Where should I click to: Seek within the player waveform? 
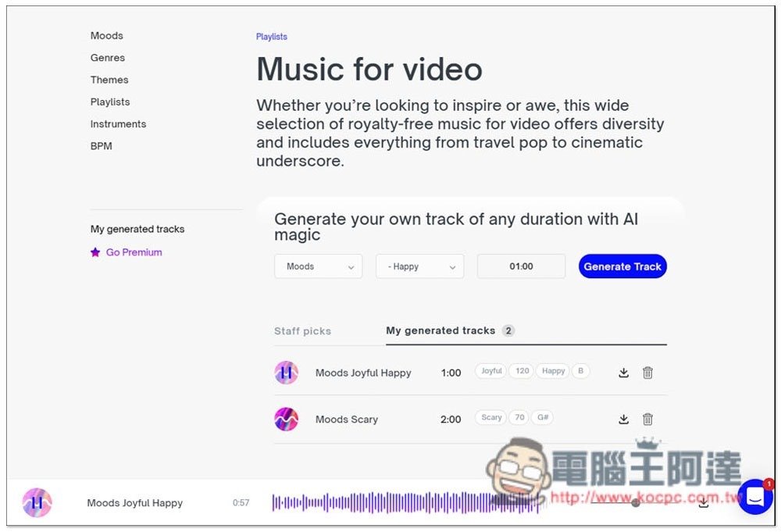point(406,503)
